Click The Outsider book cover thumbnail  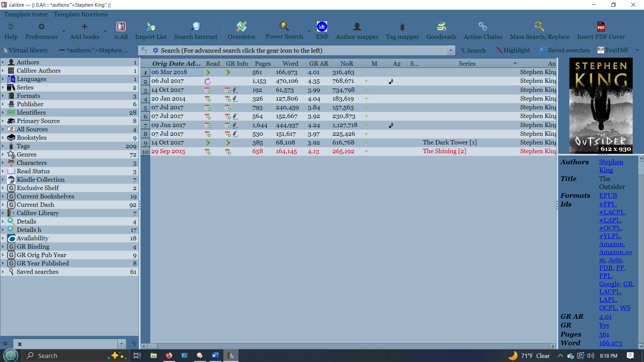click(601, 106)
